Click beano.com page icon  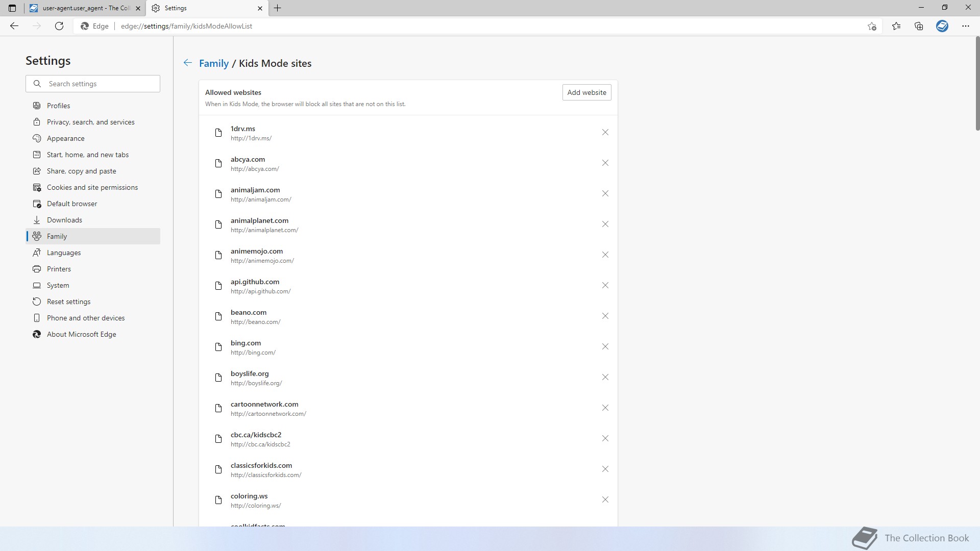point(218,316)
